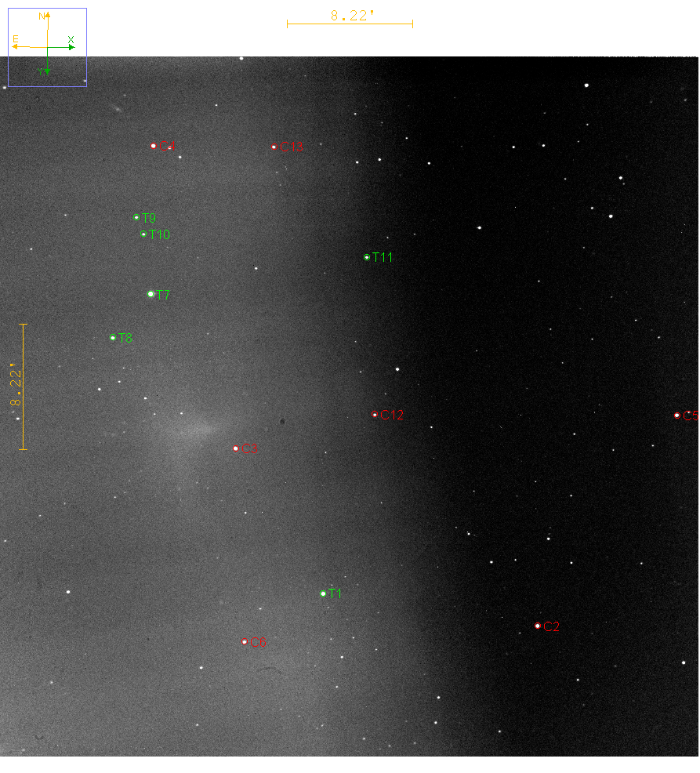The height and width of the screenshot is (773, 700).
Task: Select the T7 target aperture marker
Action: [151, 294]
